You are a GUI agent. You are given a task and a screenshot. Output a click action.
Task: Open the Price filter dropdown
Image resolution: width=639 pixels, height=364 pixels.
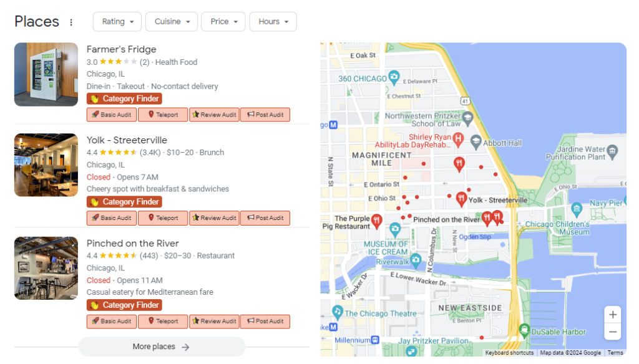(x=223, y=22)
